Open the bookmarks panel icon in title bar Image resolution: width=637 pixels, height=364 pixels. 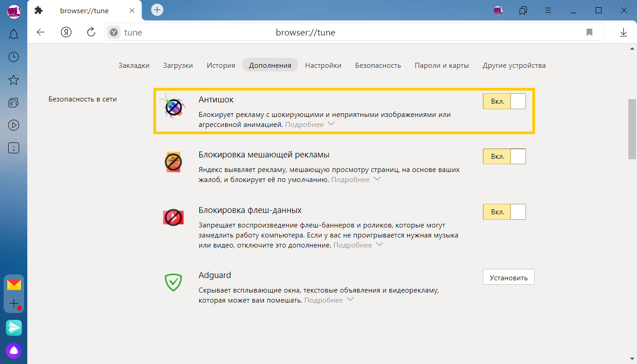[523, 10]
